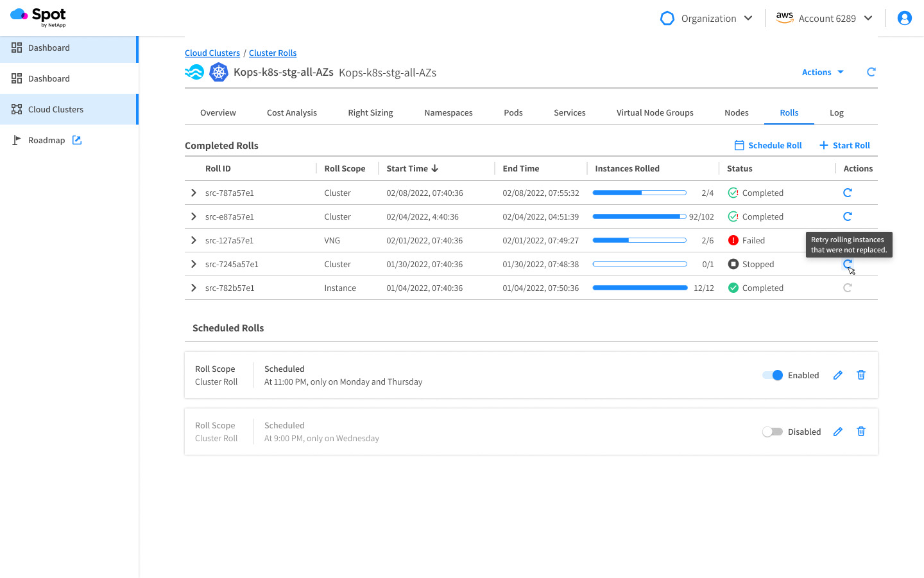Edit the Wednesday scheduled roll
The height and width of the screenshot is (578, 924).
coord(837,432)
